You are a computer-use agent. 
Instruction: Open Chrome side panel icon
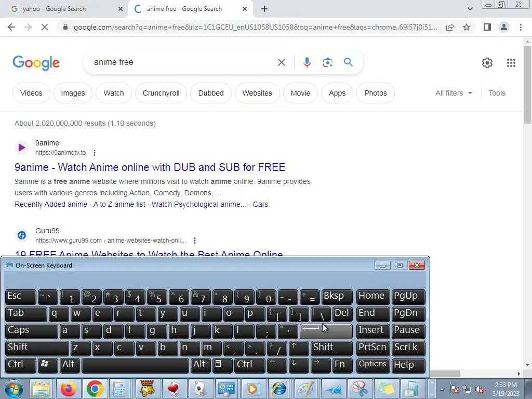[x=487, y=27]
